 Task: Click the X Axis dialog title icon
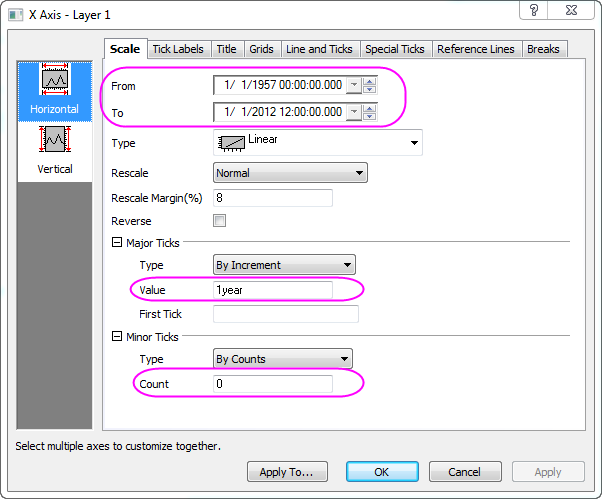pyautogui.click(x=12, y=10)
